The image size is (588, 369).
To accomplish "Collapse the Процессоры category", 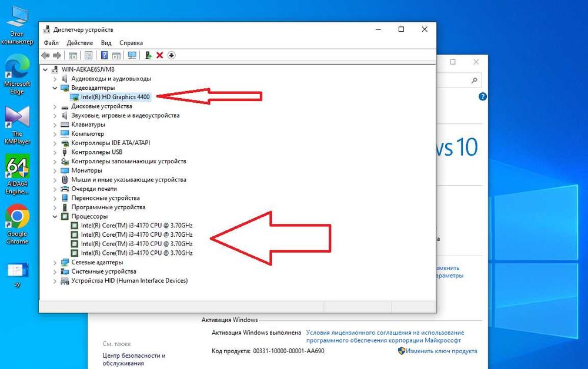I will pyautogui.click(x=55, y=217).
